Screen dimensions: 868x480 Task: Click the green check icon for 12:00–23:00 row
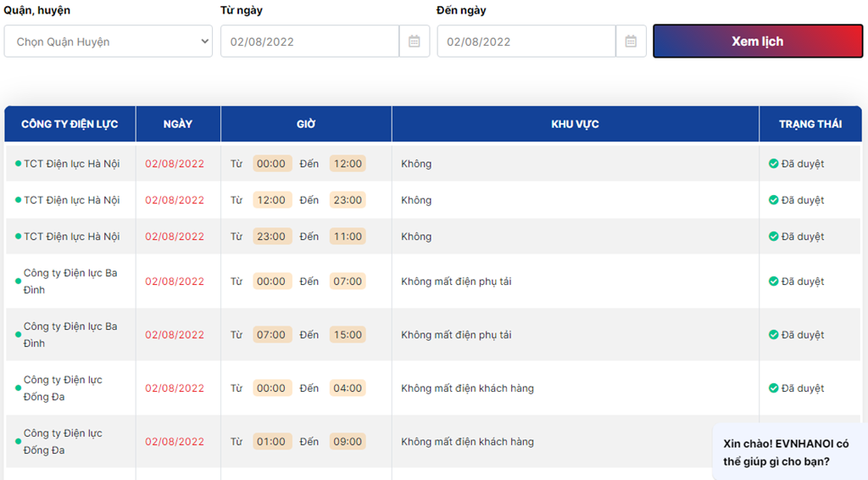(773, 200)
